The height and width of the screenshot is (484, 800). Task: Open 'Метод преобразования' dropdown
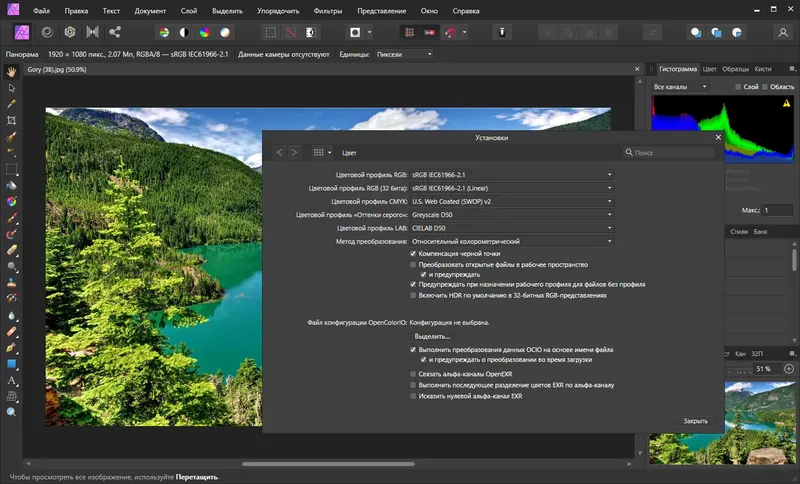(511, 241)
